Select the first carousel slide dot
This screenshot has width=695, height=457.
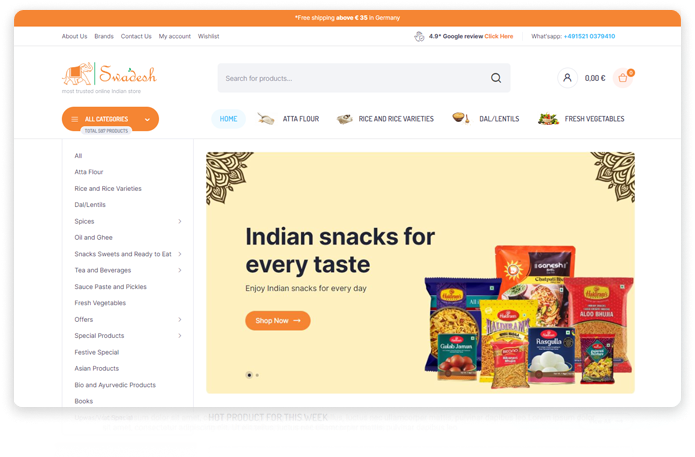[249, 375]
